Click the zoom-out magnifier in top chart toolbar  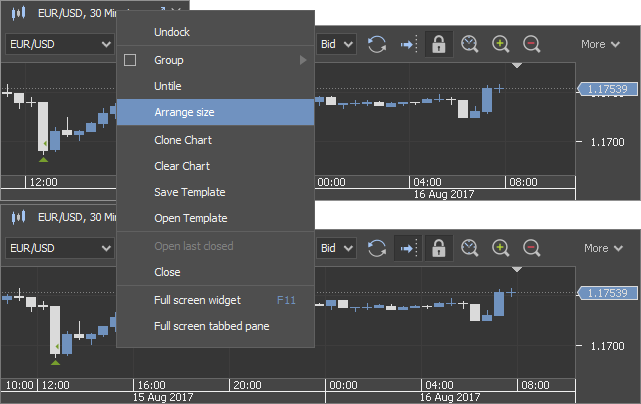coord(531,44)
